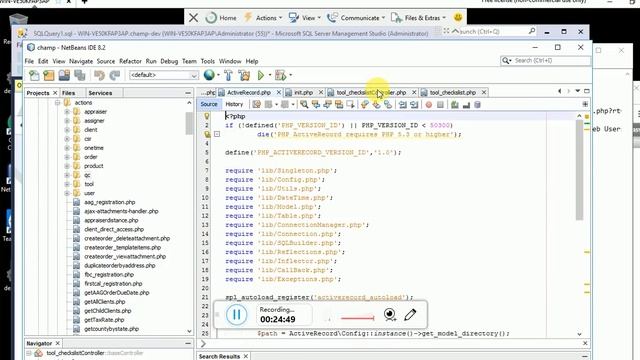Expand the user folder

pos(67,193)
